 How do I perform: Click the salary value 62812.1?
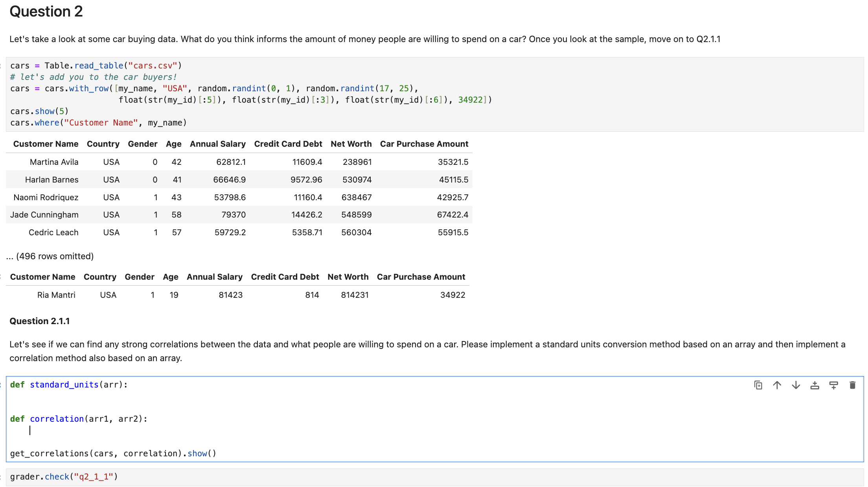click(231, 162)
